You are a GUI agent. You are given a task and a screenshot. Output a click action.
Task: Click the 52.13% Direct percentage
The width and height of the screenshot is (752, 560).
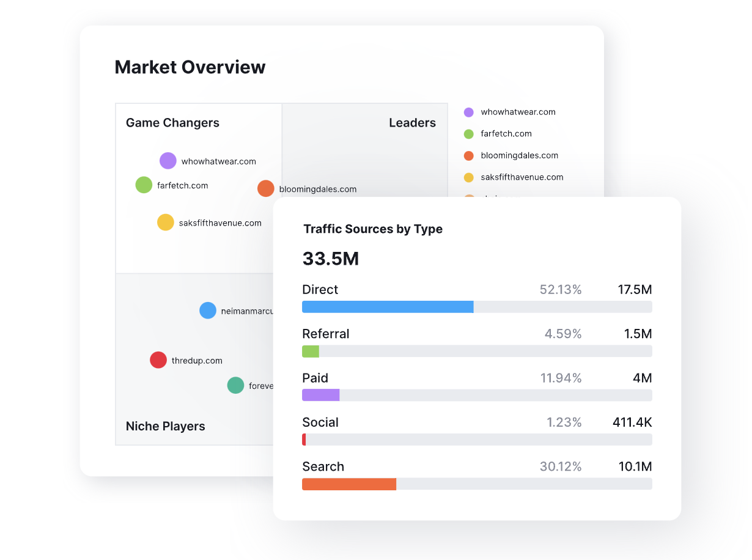pos(561,290)
